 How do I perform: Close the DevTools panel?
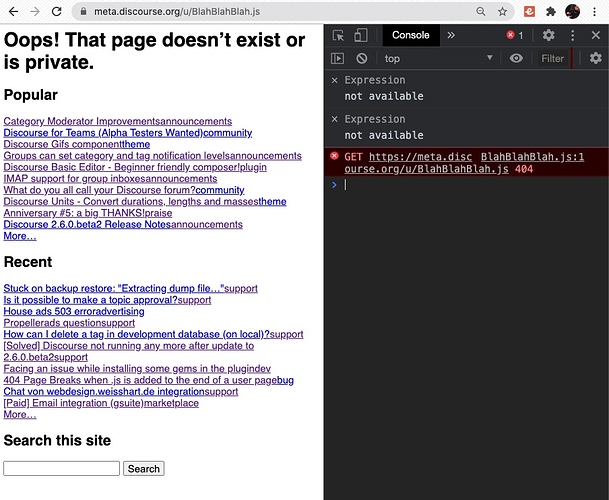(596, 35)
